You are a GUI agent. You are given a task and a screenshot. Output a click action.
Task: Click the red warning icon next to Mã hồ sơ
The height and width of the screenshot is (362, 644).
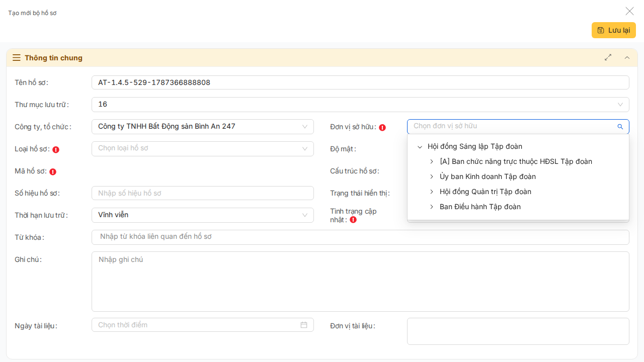[53, 171]
